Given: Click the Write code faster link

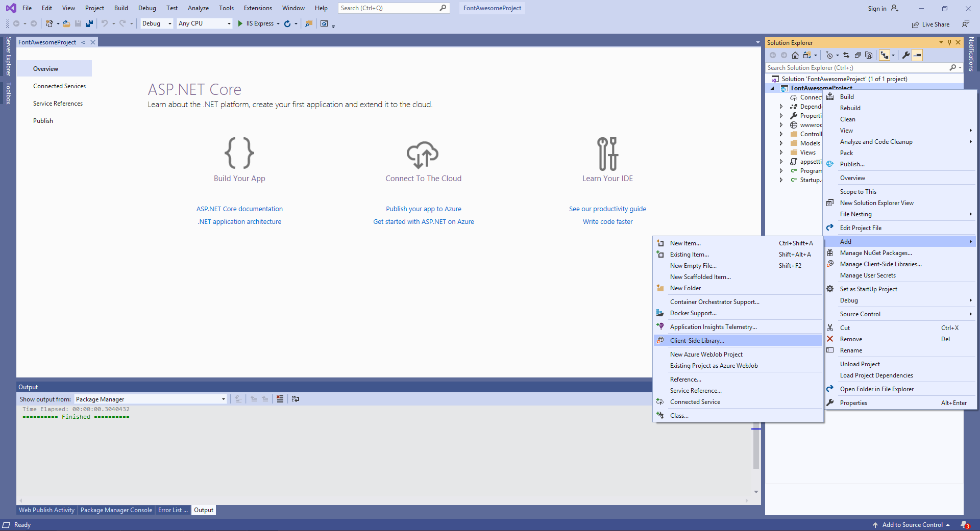Looking at the screenshot, I should (607, 222).
